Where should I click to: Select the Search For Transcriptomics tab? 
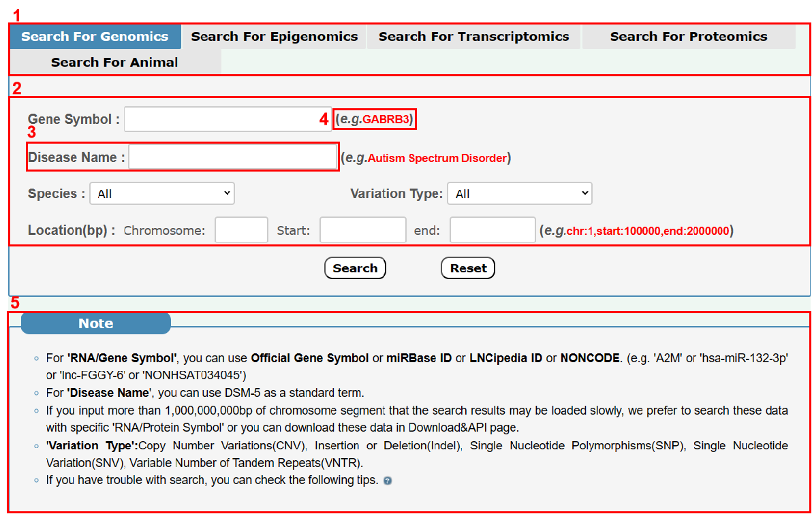pyautogui.click(x=473, y=37)
